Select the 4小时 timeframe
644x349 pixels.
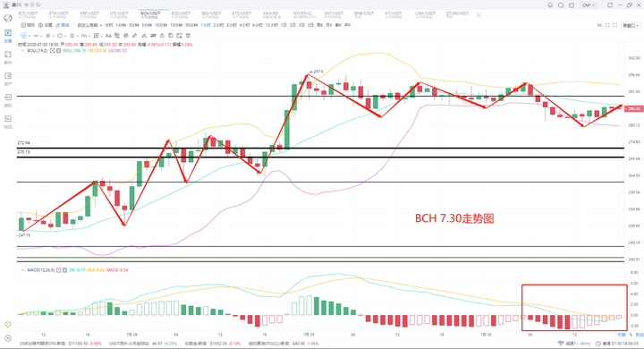(244, 25)
